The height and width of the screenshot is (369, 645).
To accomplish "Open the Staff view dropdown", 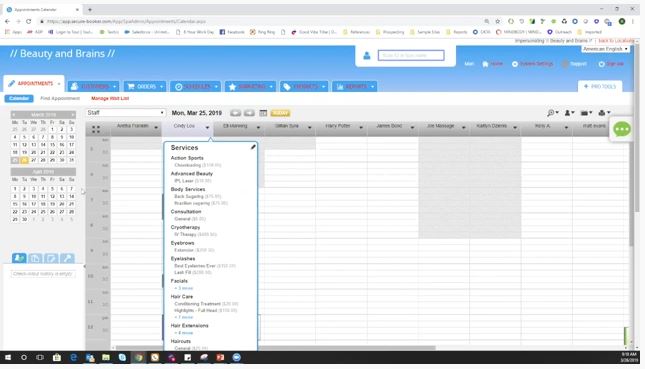I will click(126, 113).
